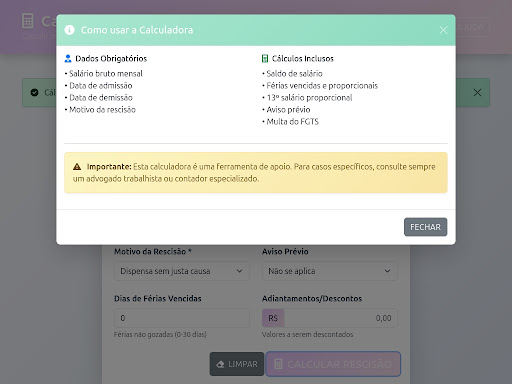Click the check icon in green alert
Screen dimensions: 512x384
click(34, 92)
